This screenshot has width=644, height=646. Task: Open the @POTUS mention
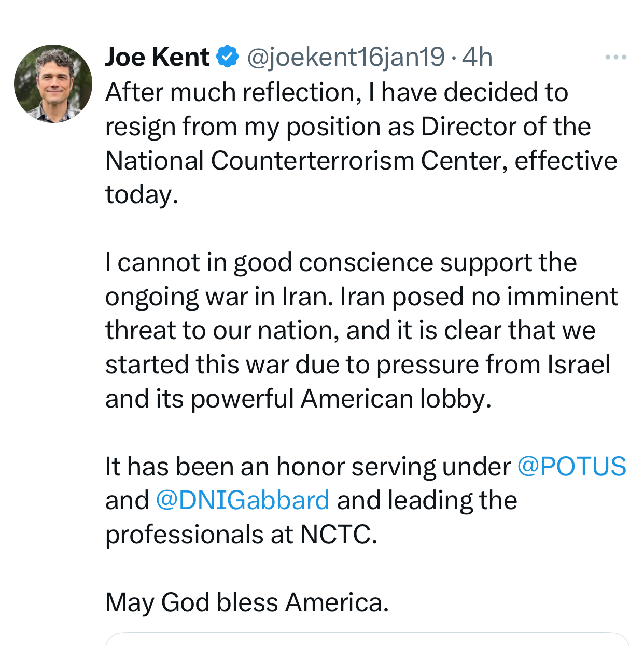pyautogui.click(x=571, y=466)
